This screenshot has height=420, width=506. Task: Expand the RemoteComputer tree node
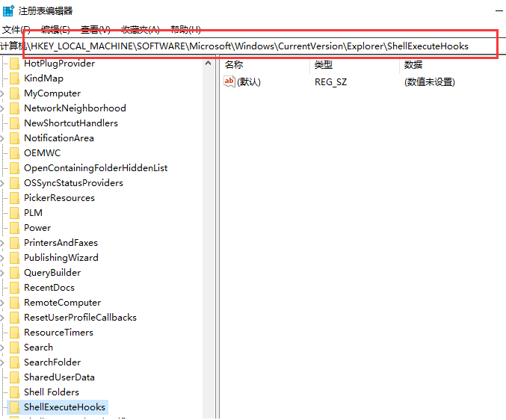[3, 303]
